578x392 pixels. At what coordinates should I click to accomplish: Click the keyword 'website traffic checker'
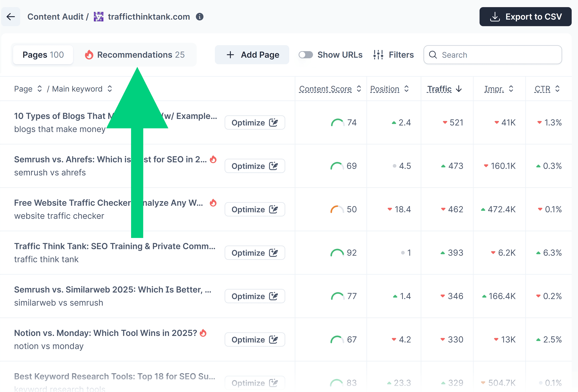[x=59, y=216]
